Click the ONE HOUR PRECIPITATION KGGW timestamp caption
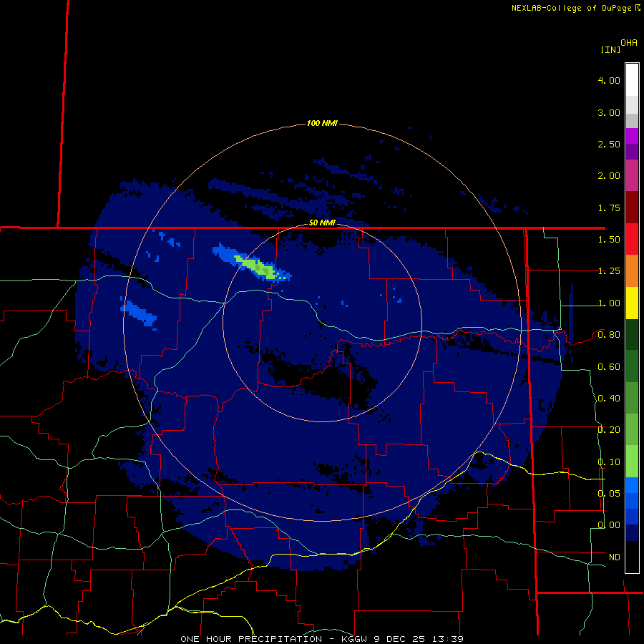 click(322, 639)
